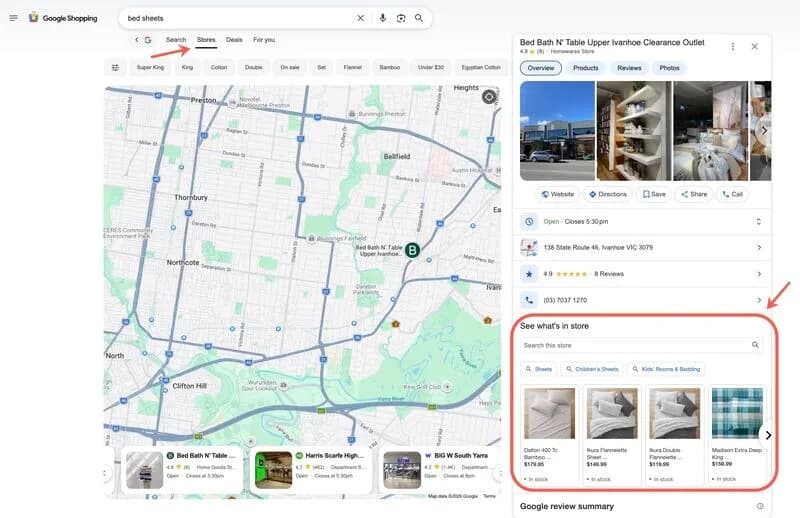800x518 pixels.
Task: Submit search with magnifying glass icon
Action: click(x=419, y=18)
